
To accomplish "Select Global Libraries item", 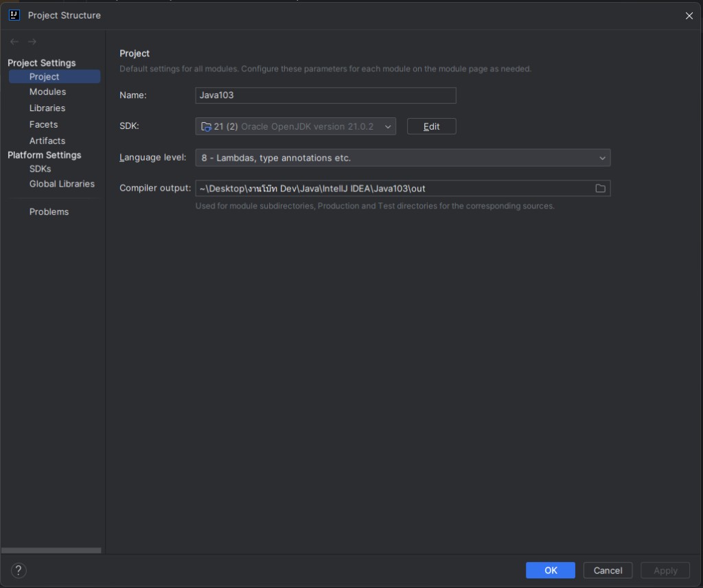I will 62,184.
